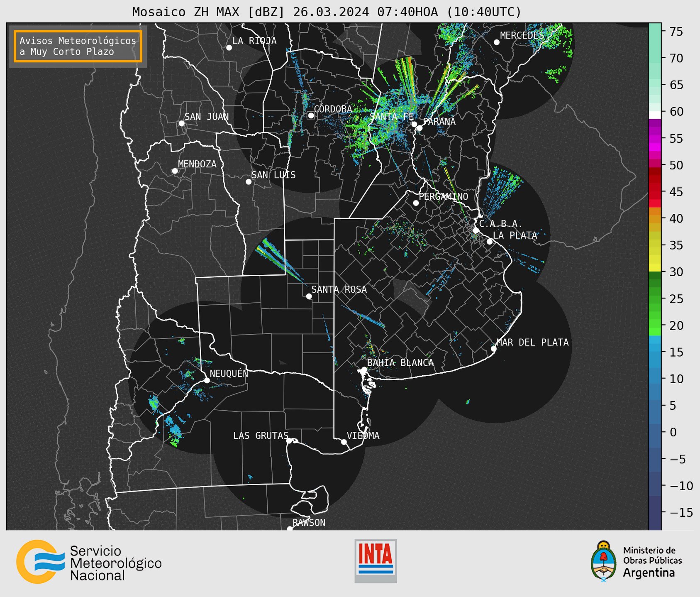The height and width of the screenshot is (597, 700).
Task: Select the MENDOZA city label
Action: 197,164
